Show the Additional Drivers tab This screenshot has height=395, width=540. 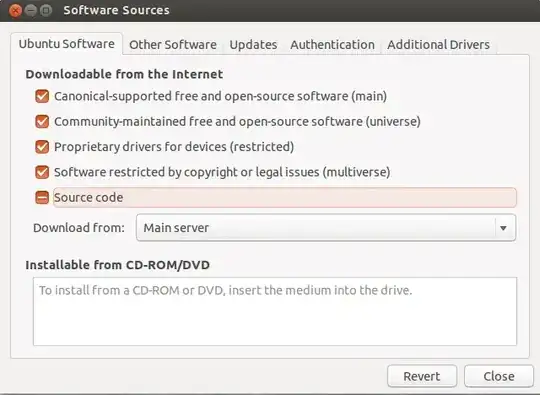click(x=438, y=45)
